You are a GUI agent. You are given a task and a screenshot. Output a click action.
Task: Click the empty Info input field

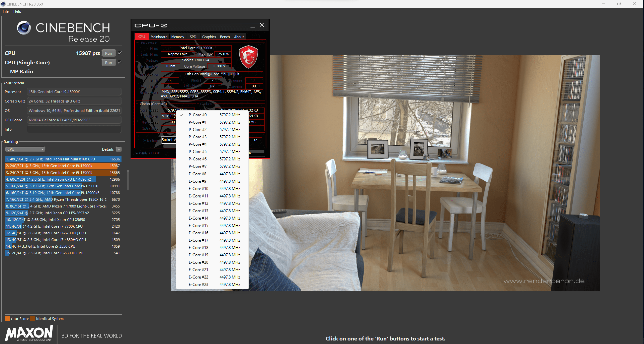click(74, 129)
